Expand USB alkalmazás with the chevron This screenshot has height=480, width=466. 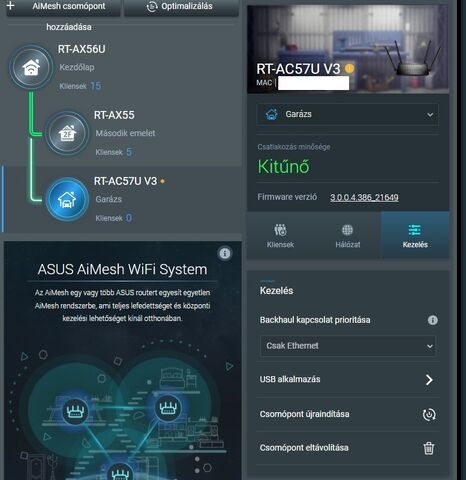pos(429,379)
